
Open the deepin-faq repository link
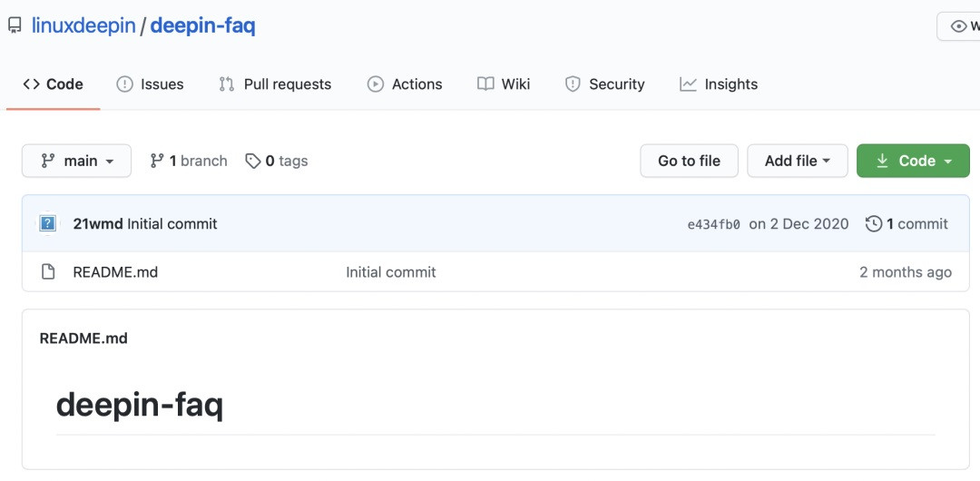pyautogui.click(x=202, y=26)
